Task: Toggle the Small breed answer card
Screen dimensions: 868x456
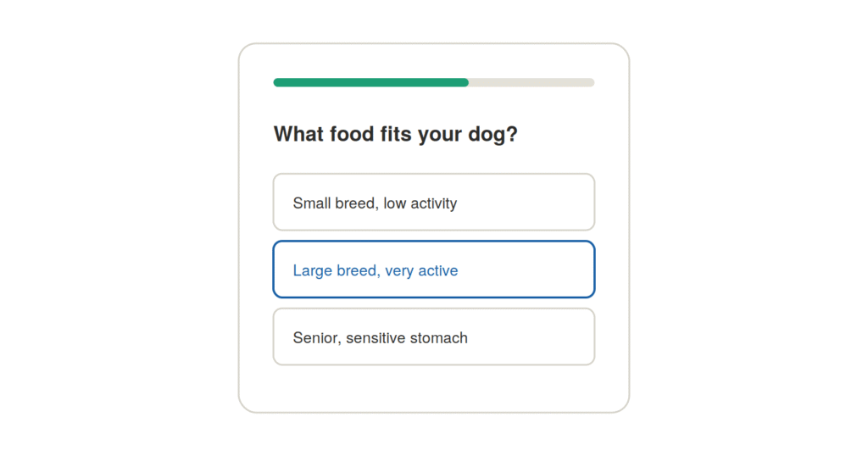Action: point(433,202)
